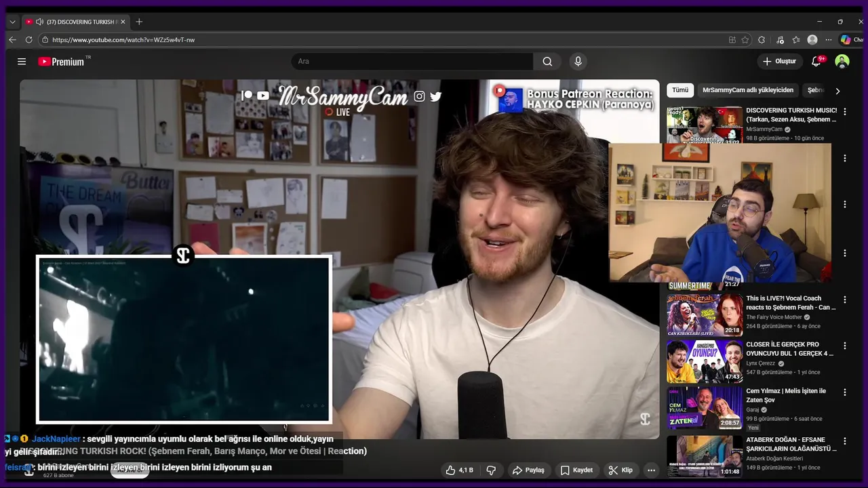Open ATABERK DOĞAN EFSANE thumbnail
This screenshot has width=868, height=488.
[x=705, y=456]
